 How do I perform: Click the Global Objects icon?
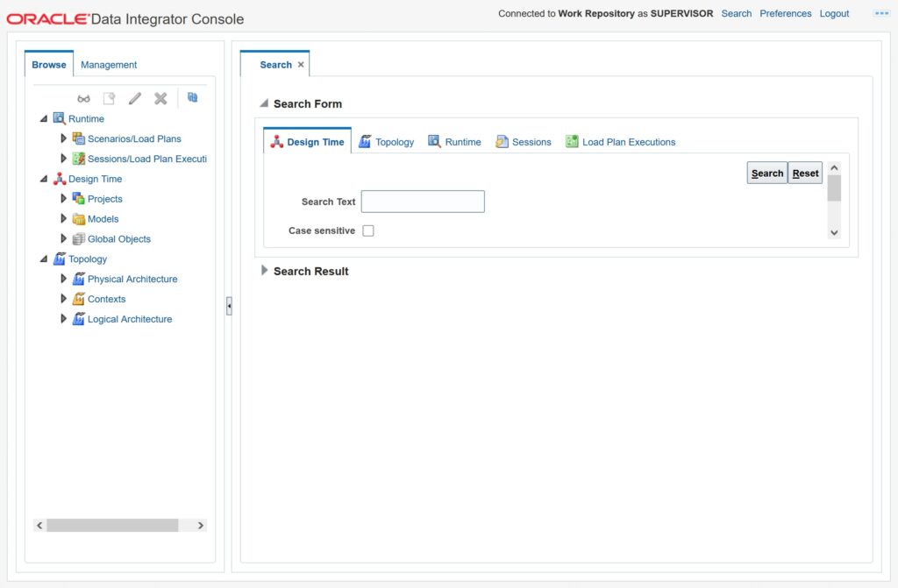coord(78,238)
